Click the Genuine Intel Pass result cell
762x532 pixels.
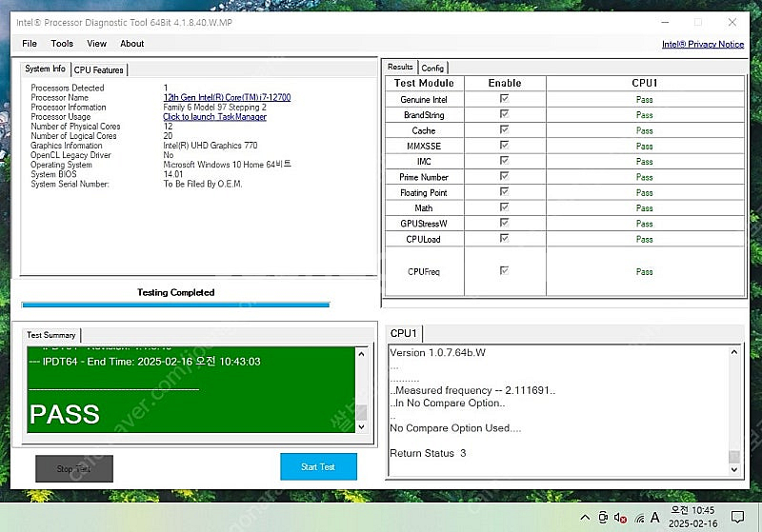(x=645, y=100)
